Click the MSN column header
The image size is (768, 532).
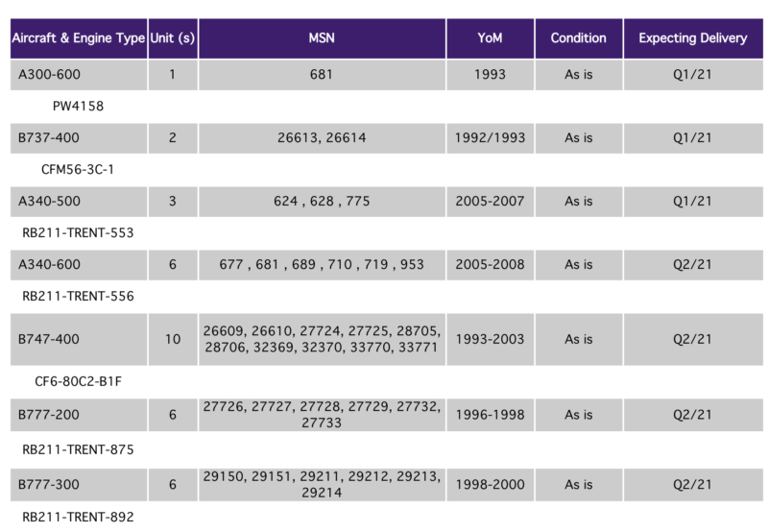pyautogui.click(x=322, y=38)
